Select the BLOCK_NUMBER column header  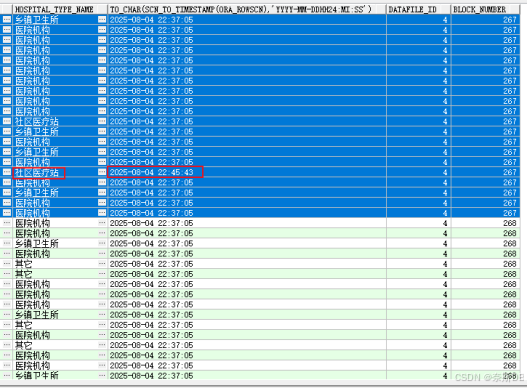click(485, 9)
